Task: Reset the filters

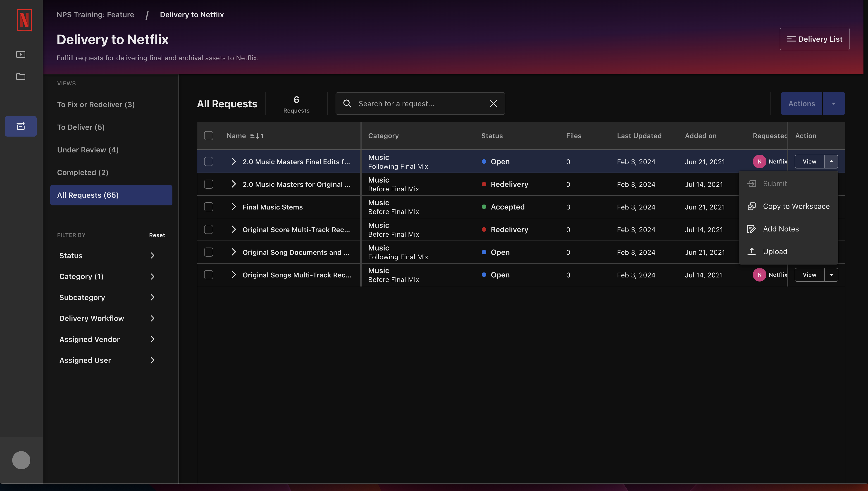Action: pos(157,235)
